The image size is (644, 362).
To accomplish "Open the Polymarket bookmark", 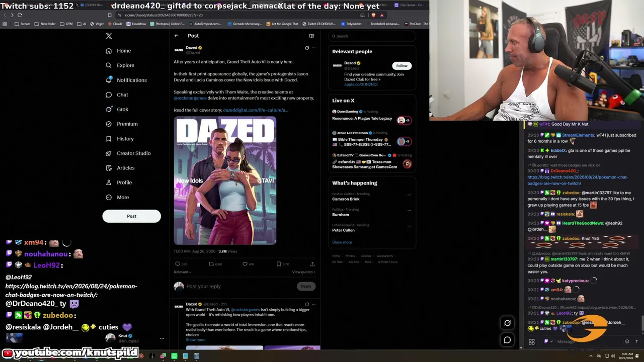I will coord(351,24).
